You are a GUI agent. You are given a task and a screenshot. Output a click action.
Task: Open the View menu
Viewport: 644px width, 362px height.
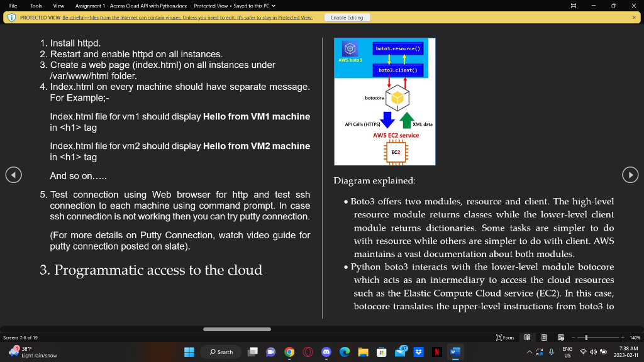tap(58, 6)
